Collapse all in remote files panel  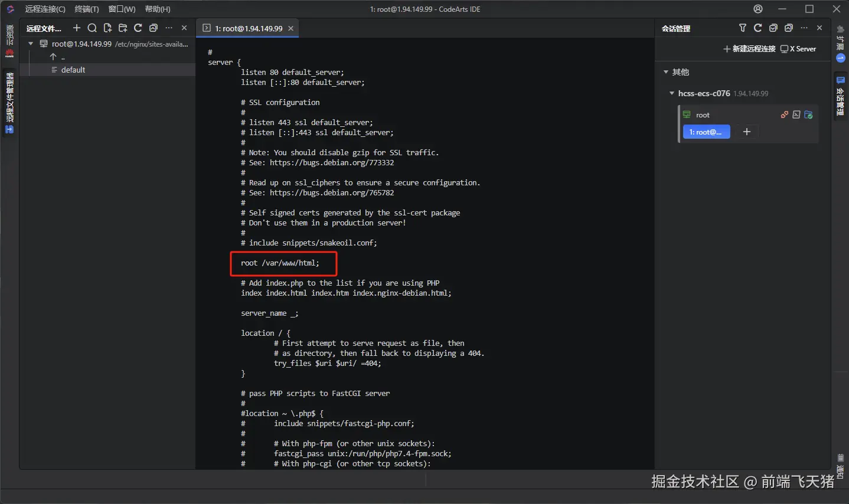pyautogui.click(x=154, y=28)
